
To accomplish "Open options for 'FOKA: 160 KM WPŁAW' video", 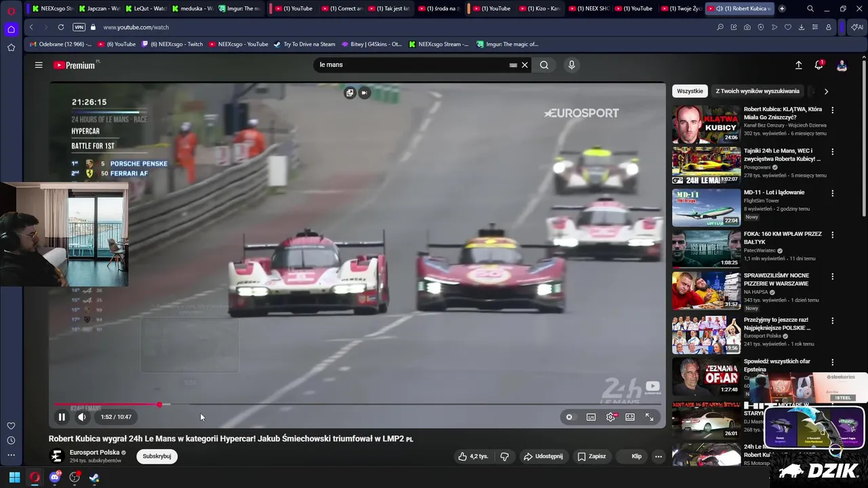I will 833,235.
